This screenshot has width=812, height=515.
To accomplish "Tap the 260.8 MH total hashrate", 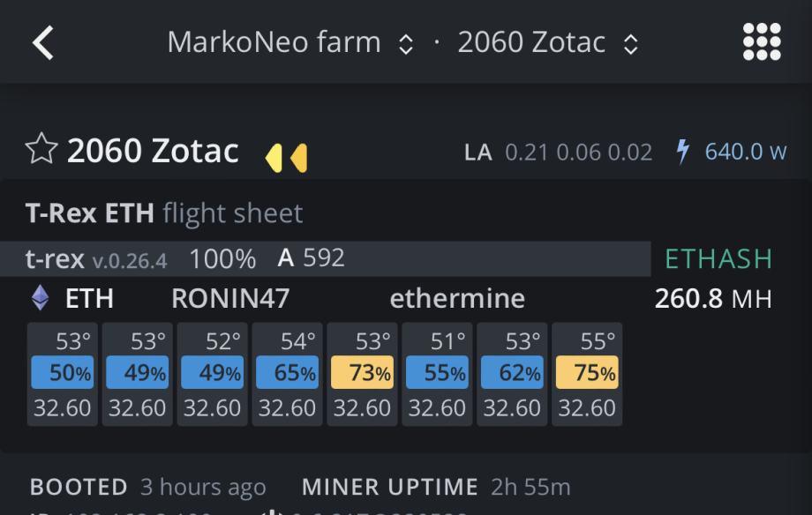I will [713, 299].
